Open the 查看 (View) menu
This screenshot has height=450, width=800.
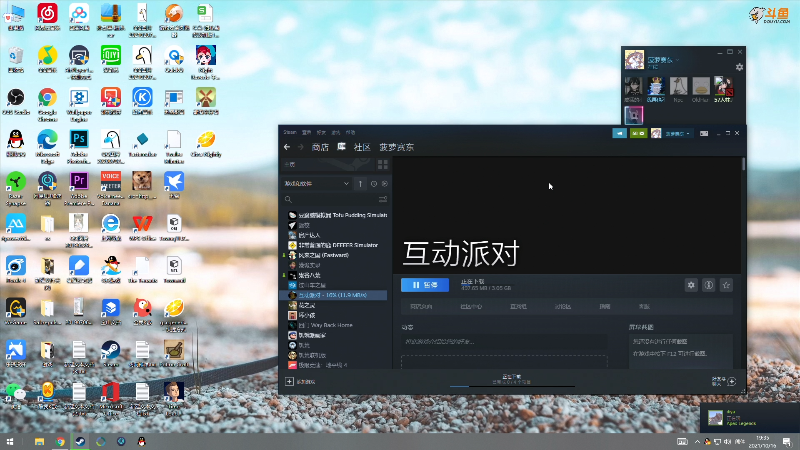pyautogui.click(x=306, y=132)
